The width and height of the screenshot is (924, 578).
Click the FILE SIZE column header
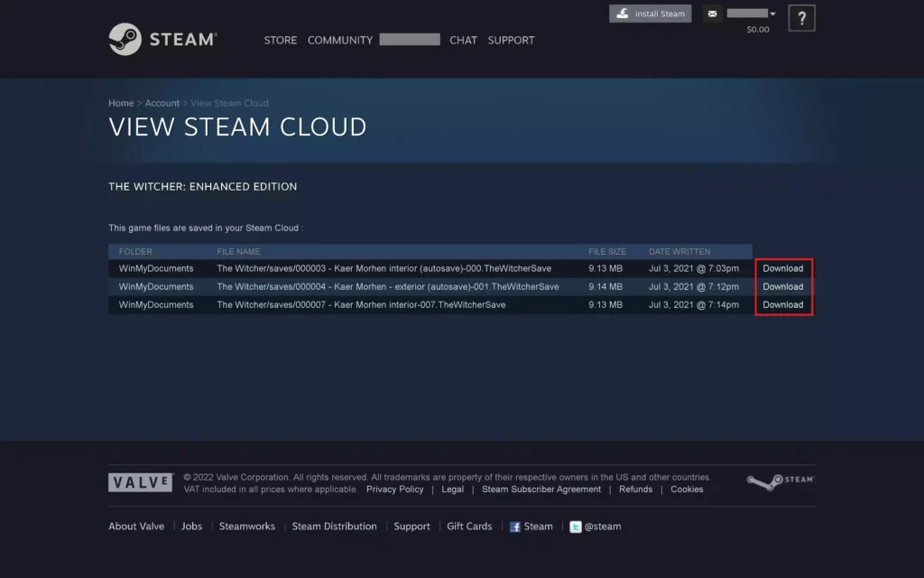(x=607, y=252)
